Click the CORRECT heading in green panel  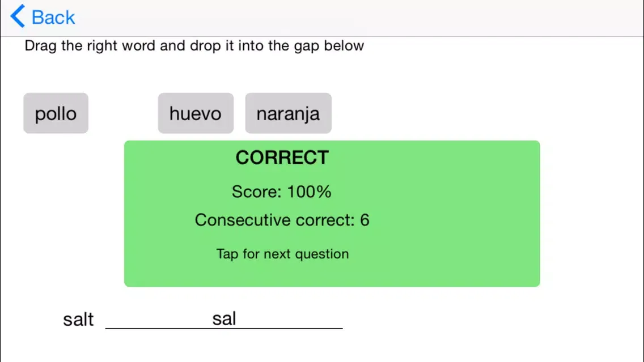pos(282,157)
